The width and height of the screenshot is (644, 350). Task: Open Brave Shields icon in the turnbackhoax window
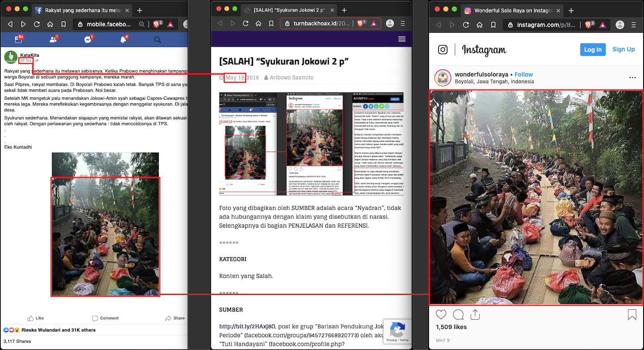(x=361, y=23)
